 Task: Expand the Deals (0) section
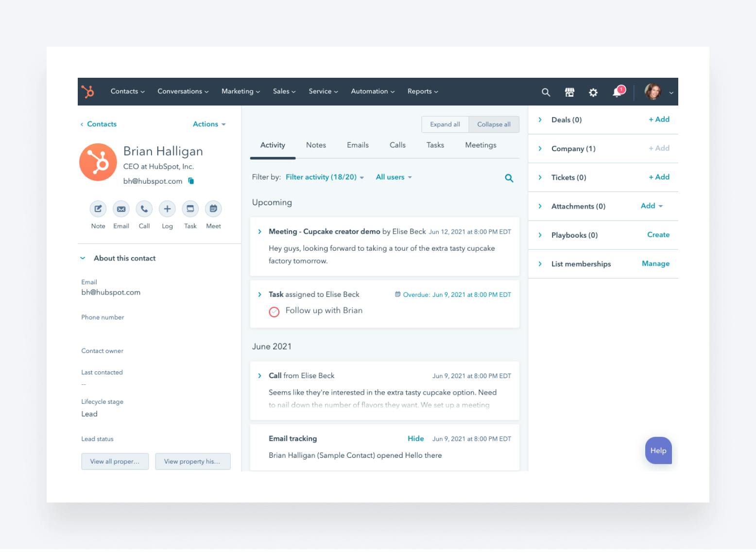pos(540,120)
